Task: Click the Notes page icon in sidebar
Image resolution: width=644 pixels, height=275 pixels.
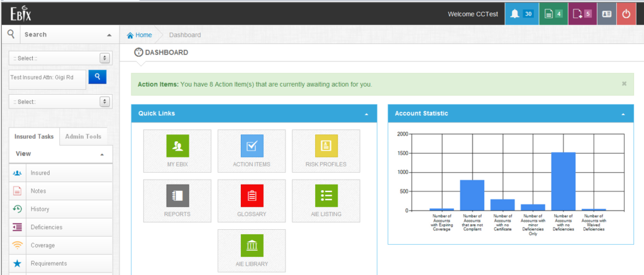Action: pos(17,191)
